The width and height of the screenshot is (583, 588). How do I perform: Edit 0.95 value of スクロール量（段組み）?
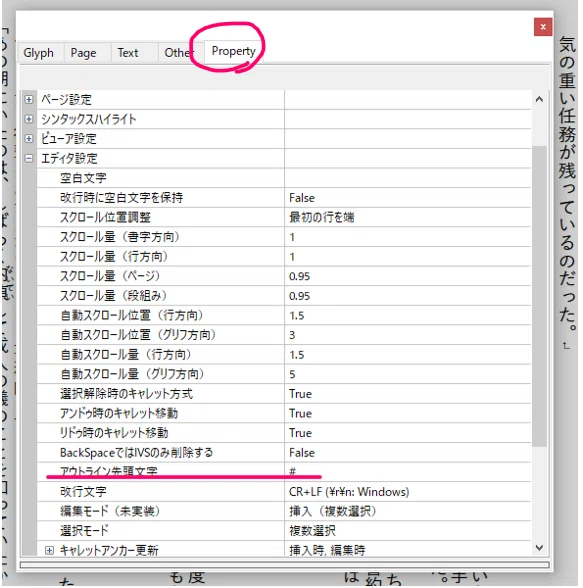pos(300,296)
